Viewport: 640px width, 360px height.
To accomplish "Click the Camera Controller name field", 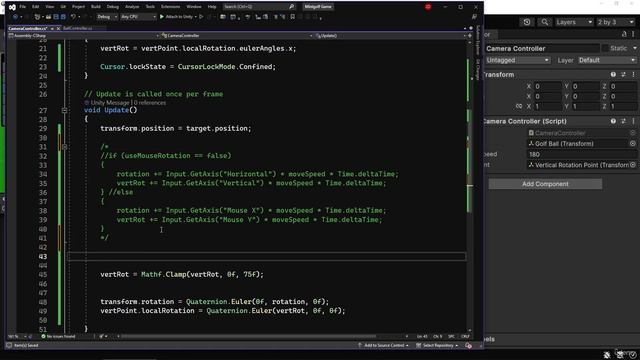I will pyautogui.click(x=542, y=49).
